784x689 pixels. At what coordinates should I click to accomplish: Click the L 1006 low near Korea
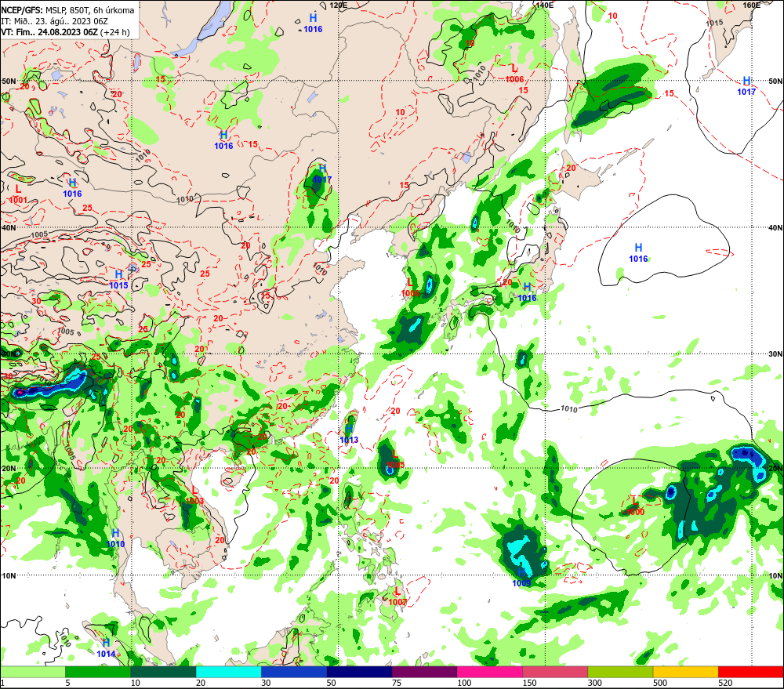(411, 288)
